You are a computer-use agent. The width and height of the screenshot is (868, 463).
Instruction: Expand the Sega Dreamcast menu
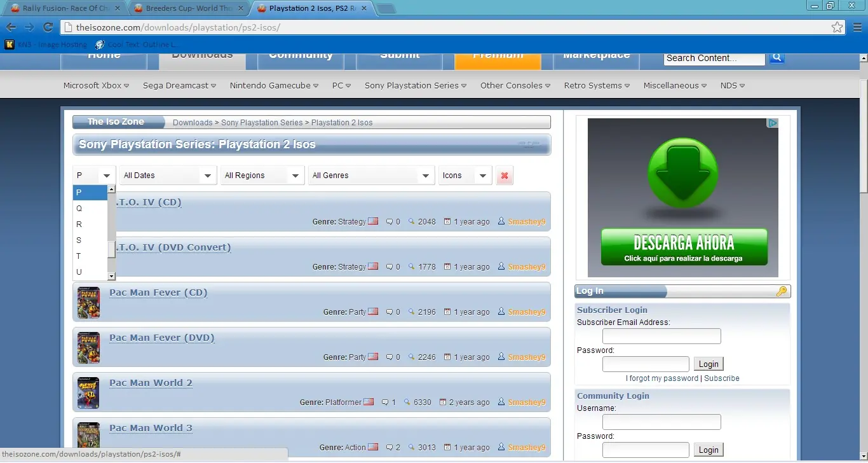pos(179,85)
